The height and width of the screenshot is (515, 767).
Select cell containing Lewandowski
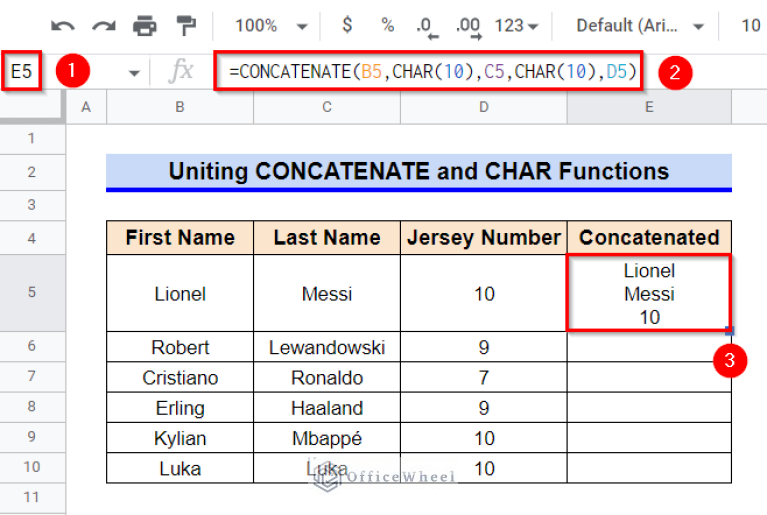326,347
